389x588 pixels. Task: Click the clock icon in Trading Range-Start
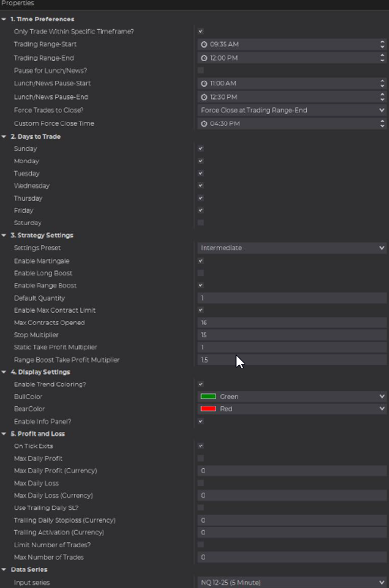204,44
